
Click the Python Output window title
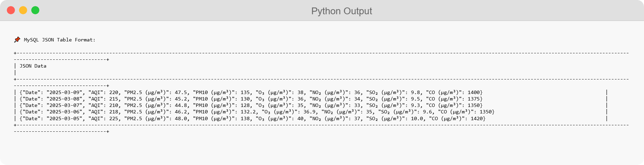[341, 11]
